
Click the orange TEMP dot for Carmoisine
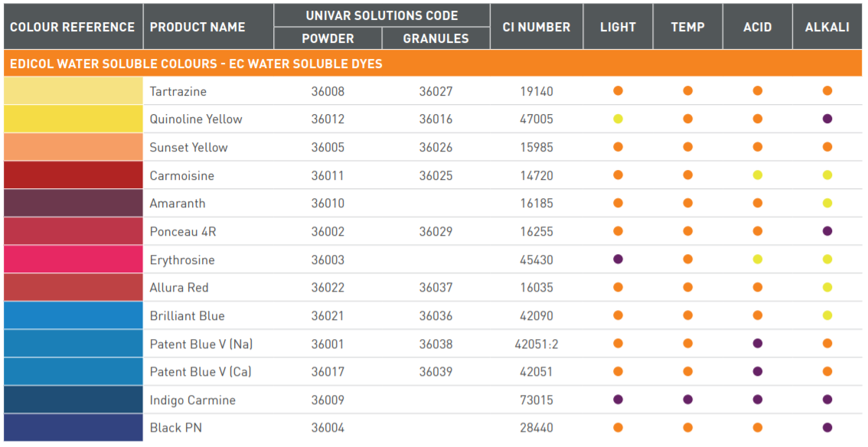pyautogui.click(x=687, y=175)
